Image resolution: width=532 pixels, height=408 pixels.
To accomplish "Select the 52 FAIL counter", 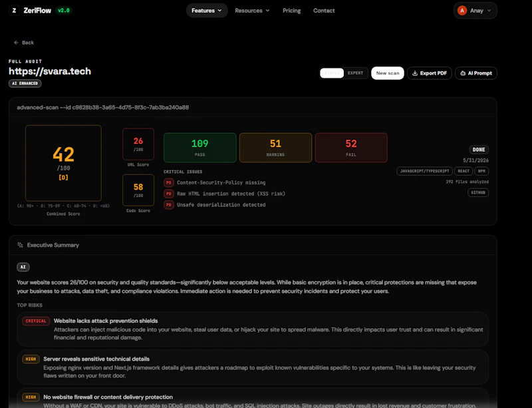I will [x=351, y=148].
